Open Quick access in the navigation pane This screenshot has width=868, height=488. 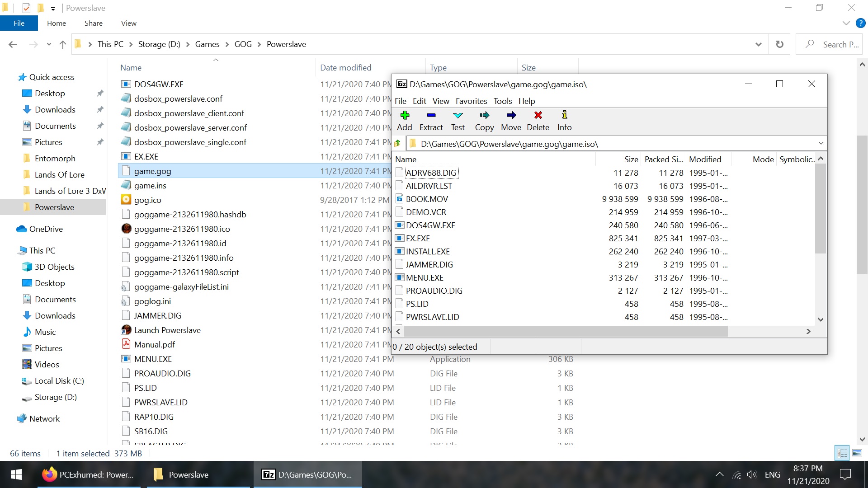click(x=52, y=77)
